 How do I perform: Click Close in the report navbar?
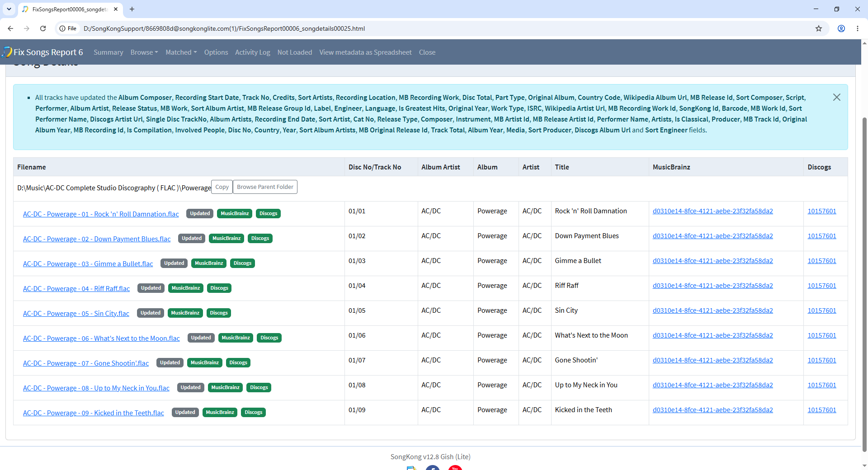point(427,52)
